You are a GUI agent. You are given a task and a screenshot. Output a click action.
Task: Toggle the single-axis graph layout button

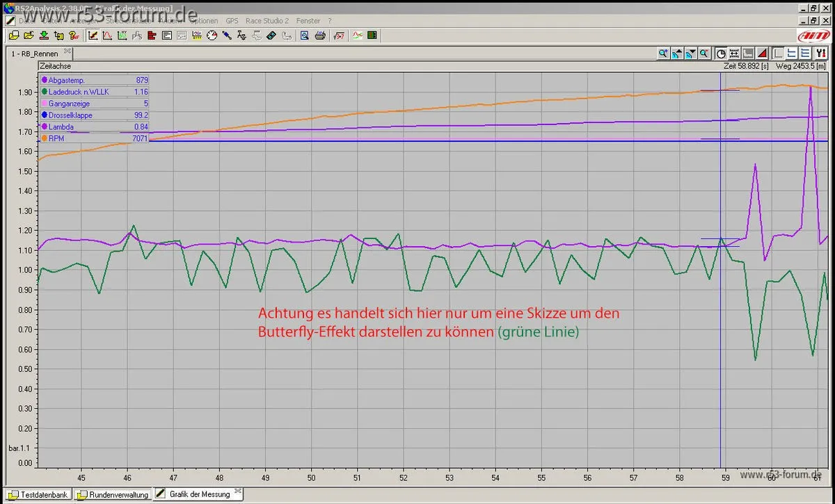click(x=778, y=53)
